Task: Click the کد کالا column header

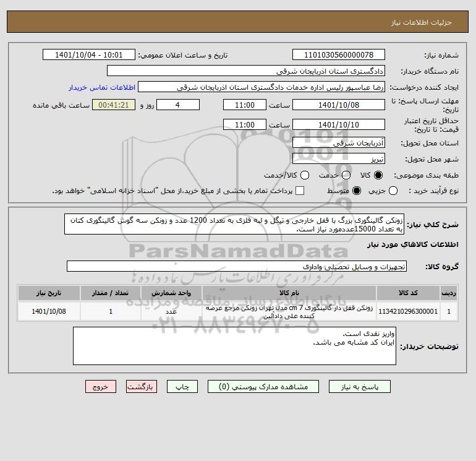Action: pos(408,293)
